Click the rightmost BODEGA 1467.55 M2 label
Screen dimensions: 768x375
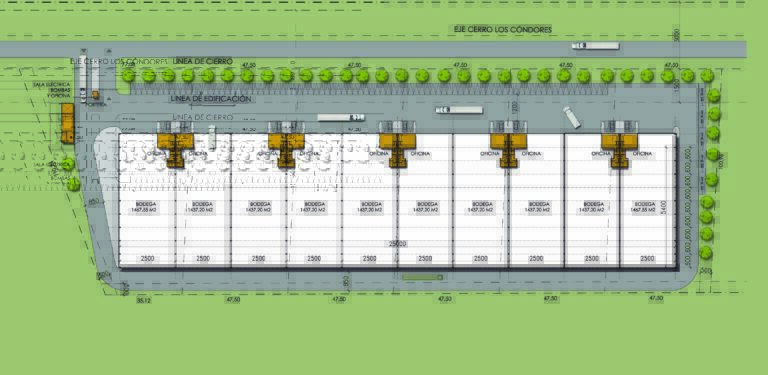648,207
